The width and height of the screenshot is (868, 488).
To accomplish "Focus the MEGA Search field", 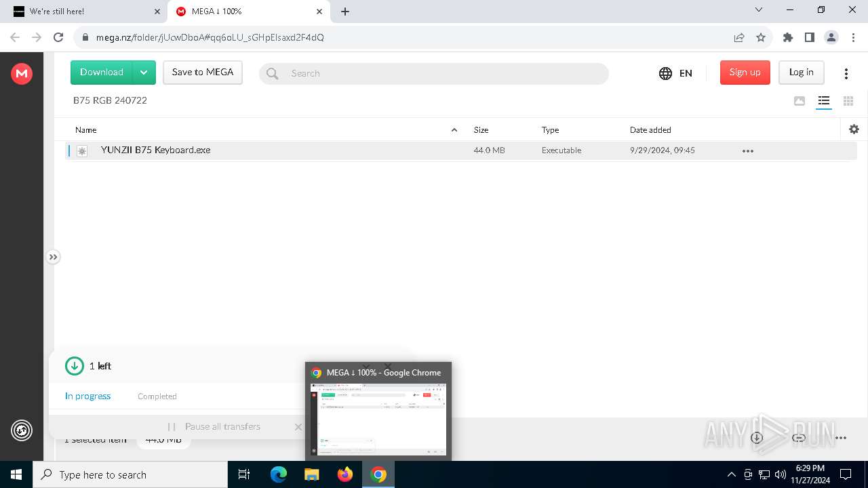I will [434, 73].
